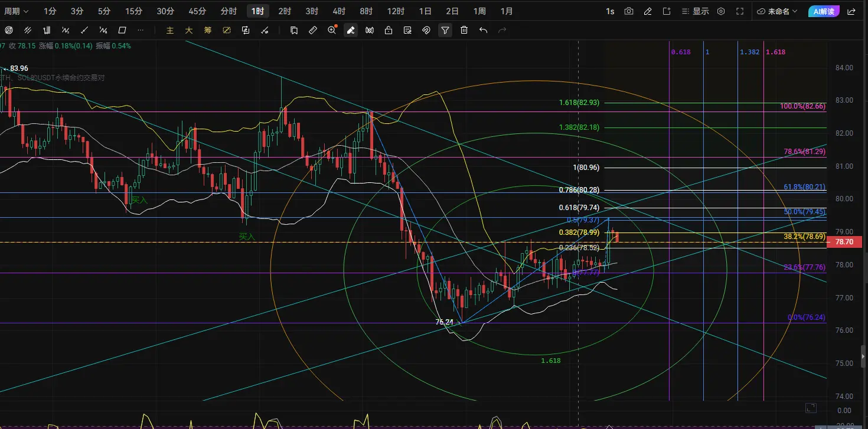Open fullscreen mode icon
This screenshot has width=868, height=429.
pyautogui.click(x=740, y=11)
